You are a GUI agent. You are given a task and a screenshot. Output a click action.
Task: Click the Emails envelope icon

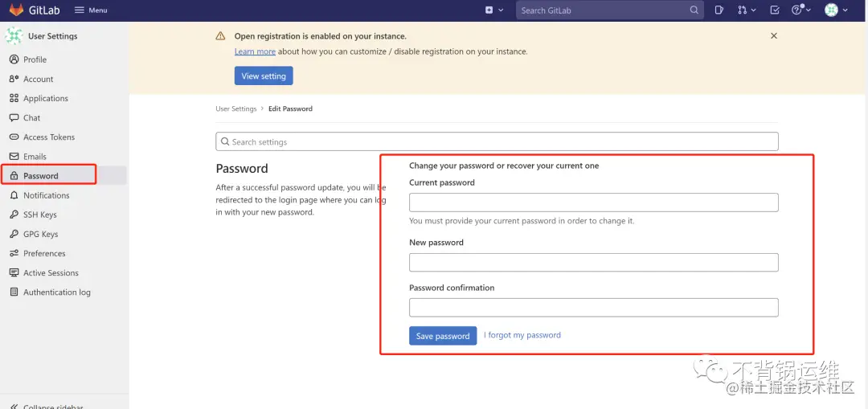point(14,156)
